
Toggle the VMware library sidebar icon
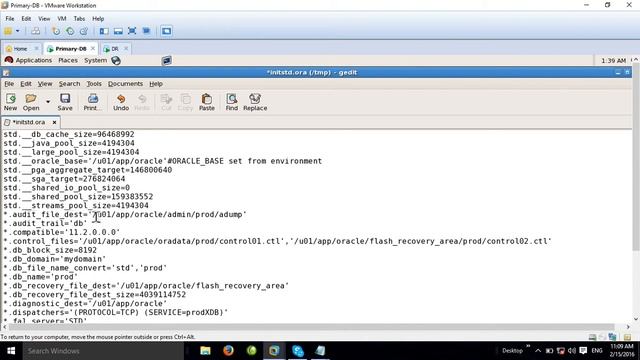point(104,31)
